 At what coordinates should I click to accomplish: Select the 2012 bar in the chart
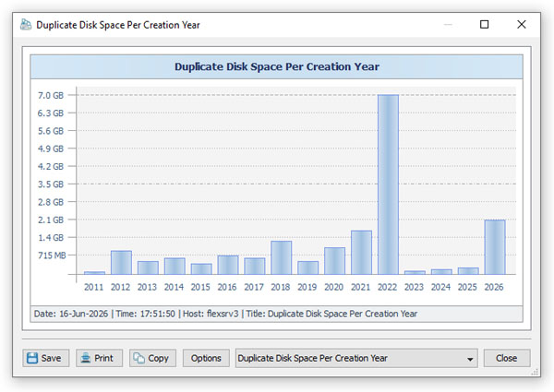(121, 263)
